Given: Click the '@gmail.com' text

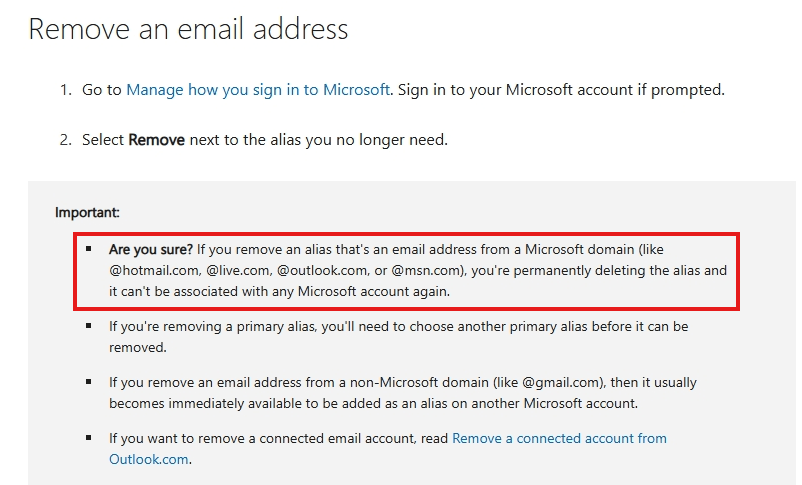Looking at the screenshot, I should 560,382.
